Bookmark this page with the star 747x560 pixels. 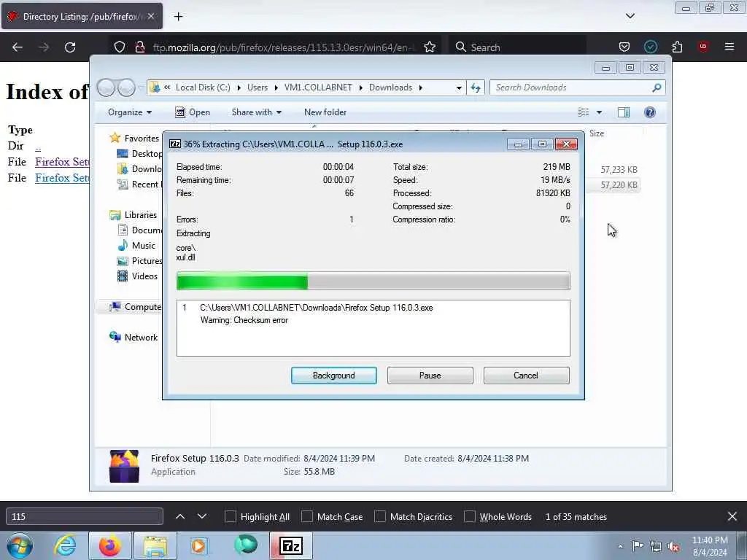point(430,47)
